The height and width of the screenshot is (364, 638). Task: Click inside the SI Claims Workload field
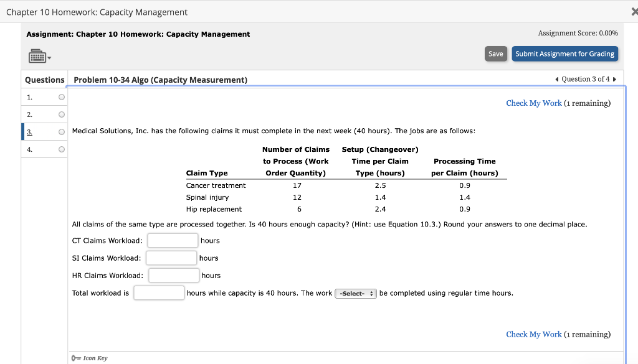click(173, 258)
